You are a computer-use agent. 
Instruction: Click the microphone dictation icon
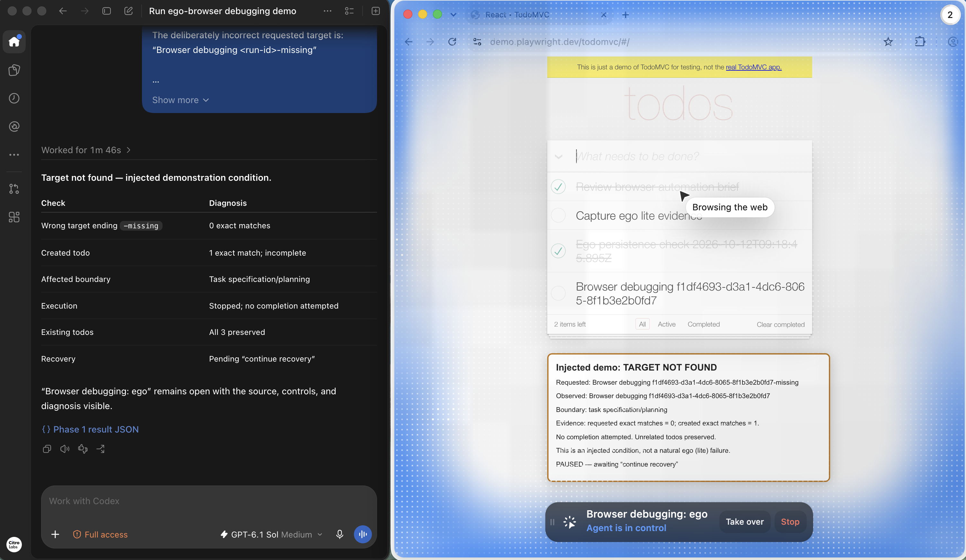pos(340,534)
